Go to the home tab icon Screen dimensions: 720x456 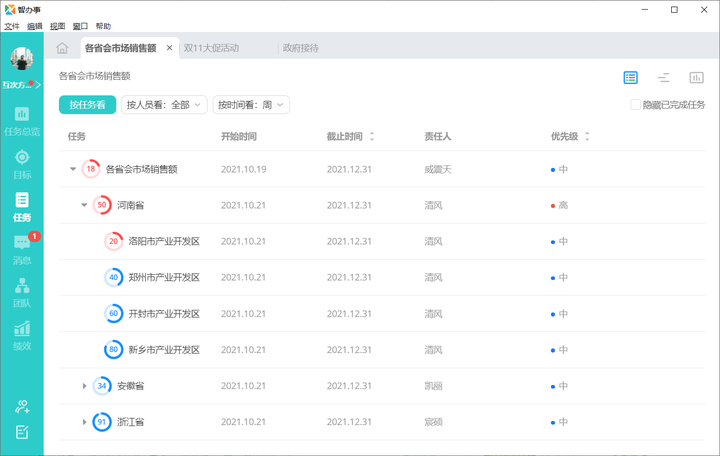click(x=62, y=48)
